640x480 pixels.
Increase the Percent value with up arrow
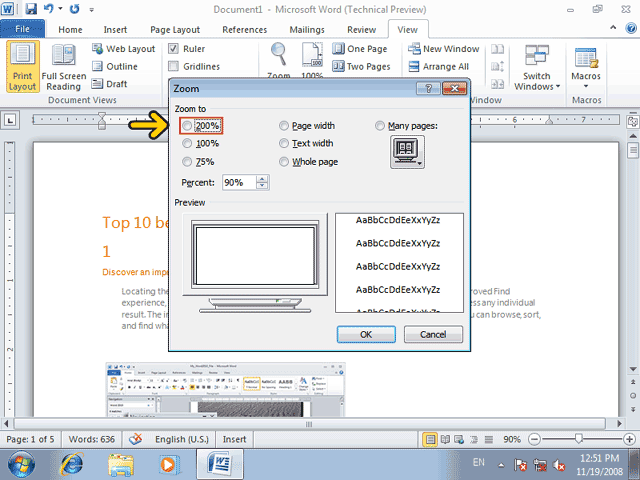tap(262, 179)
